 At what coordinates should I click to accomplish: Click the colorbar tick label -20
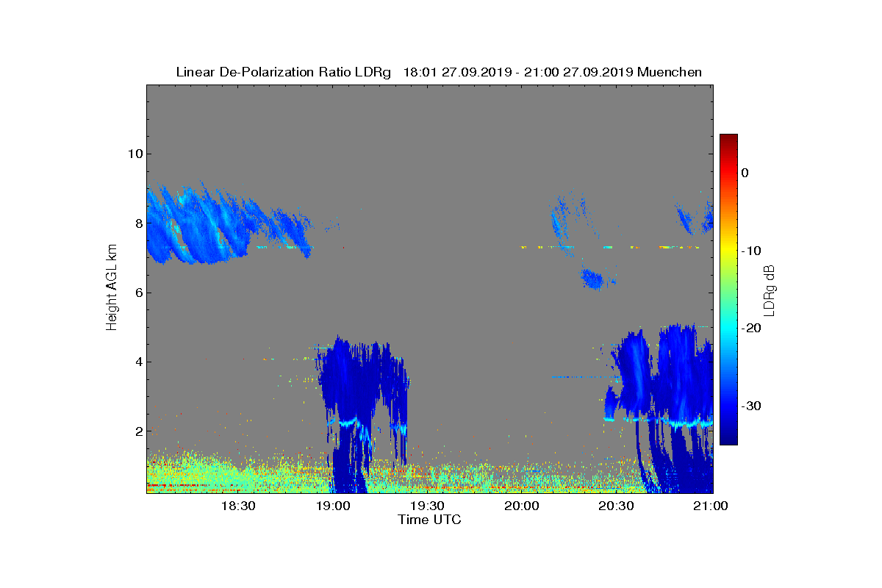point(750,328)
